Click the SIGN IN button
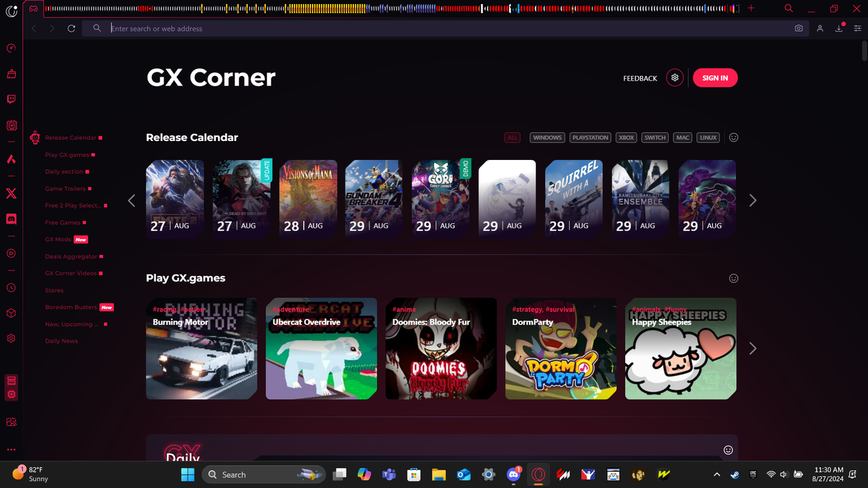This screenshot has height=488, width=868. tap(715, 78)
